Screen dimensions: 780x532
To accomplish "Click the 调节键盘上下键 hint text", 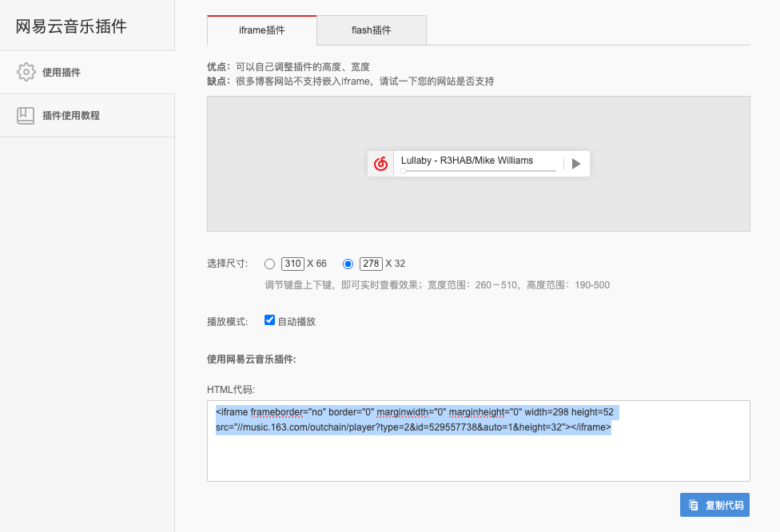I will point(437,285).
